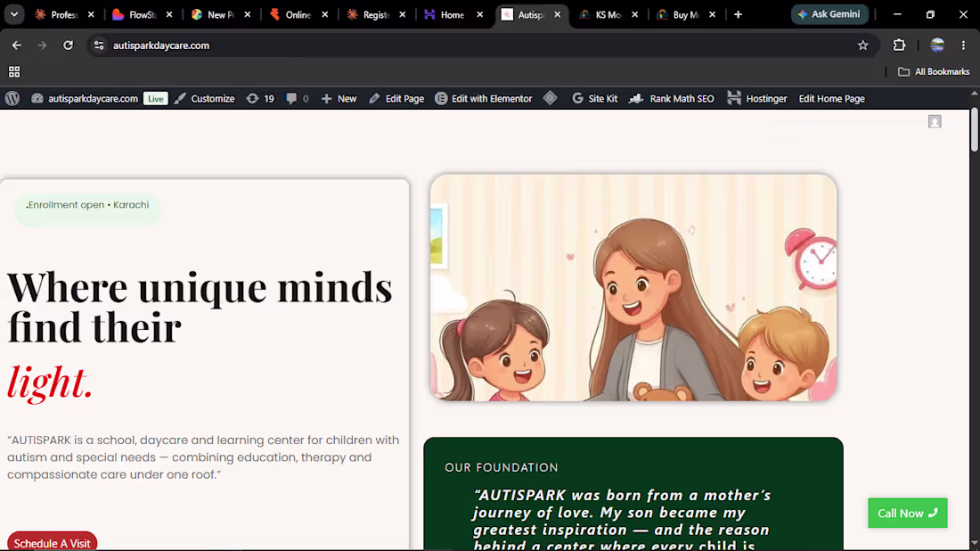This screenshot has height=551, width=980.
Task: Open Customize in the admin bar
Action: tap(204, 98)
